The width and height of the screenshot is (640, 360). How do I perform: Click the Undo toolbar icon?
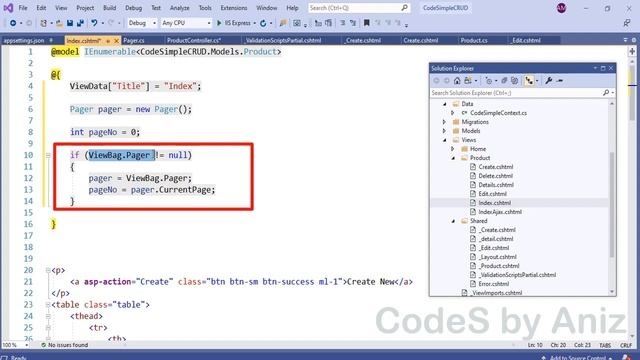tap(94, 23)
